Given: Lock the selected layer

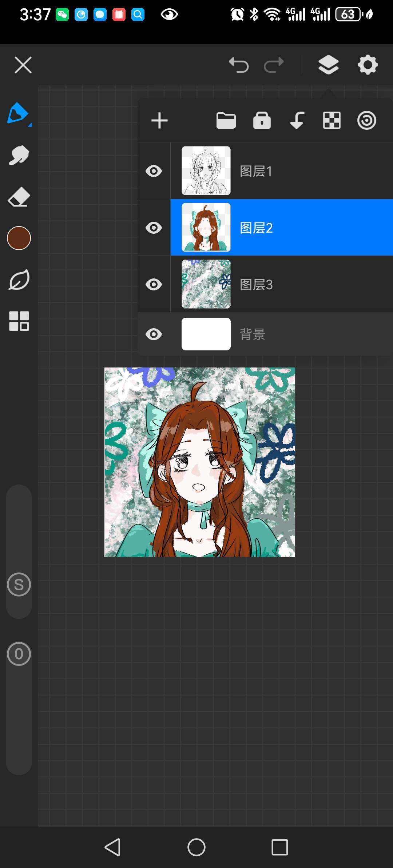Looking at the screenshot, I should click(262, 121).
